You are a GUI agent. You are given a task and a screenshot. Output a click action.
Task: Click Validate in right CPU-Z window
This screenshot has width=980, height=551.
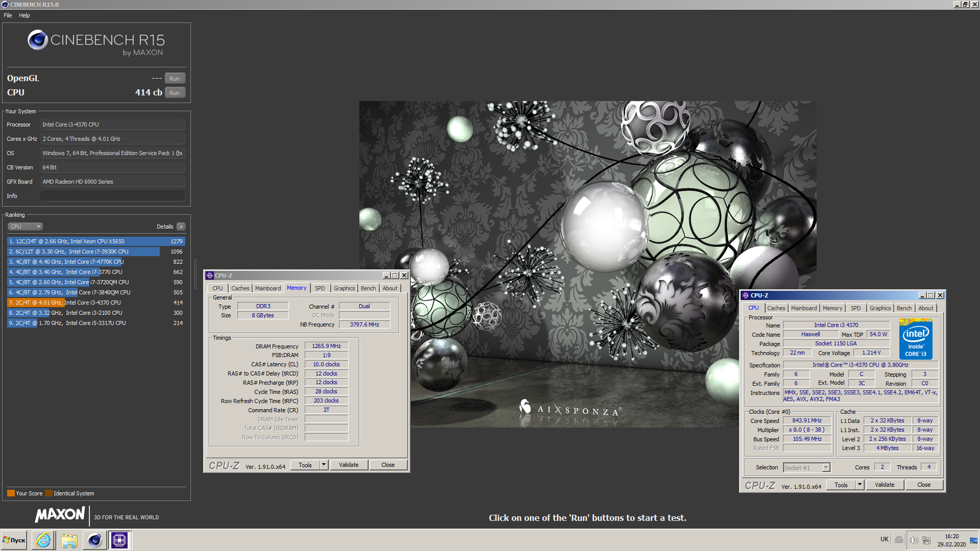point(885,485)
